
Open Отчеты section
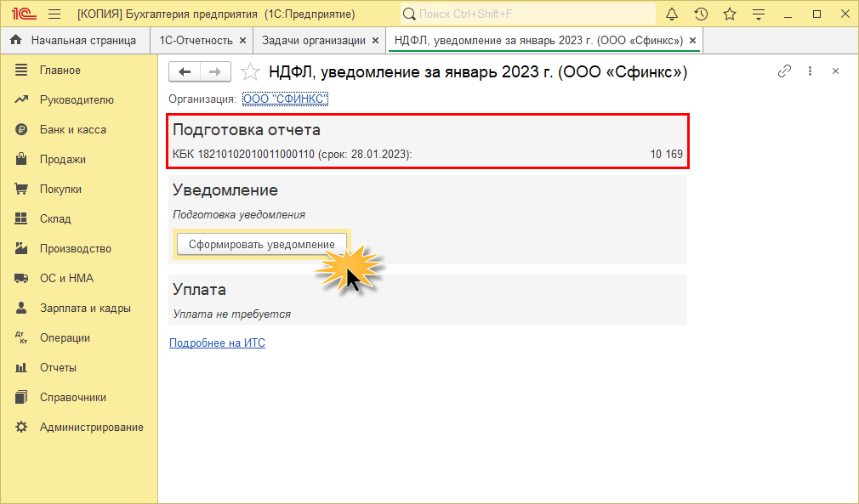(x=79, y=368)
